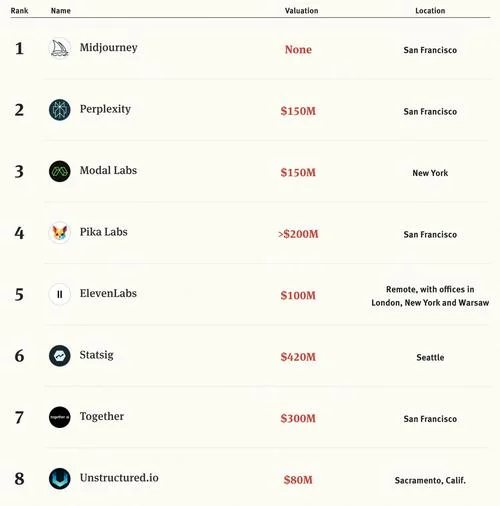500x506 pixels.
Task: Click the Statsig hexagon logo
Action: click(60, 356)
